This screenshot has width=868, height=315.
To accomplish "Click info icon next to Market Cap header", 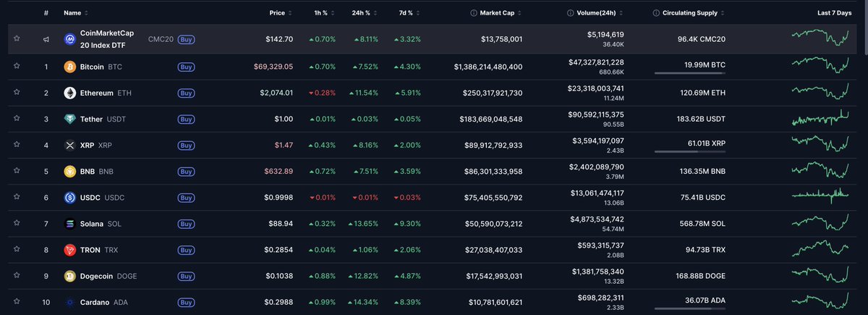I will click(473, 13).
